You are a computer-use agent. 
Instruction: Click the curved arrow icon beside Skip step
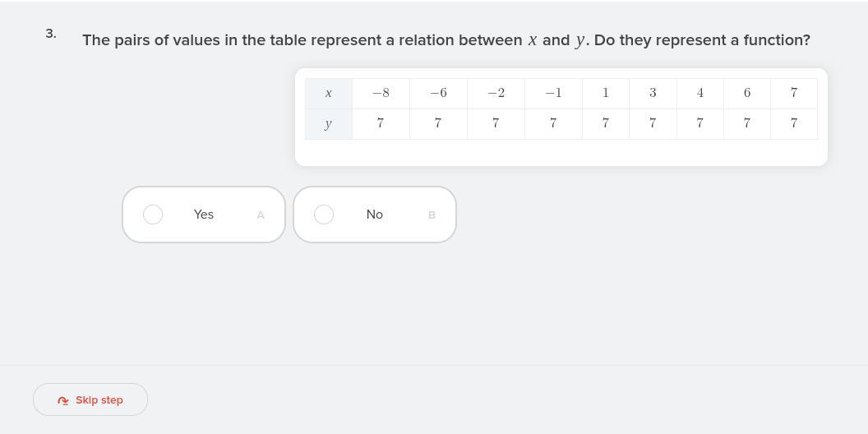(x=63, y=400)
